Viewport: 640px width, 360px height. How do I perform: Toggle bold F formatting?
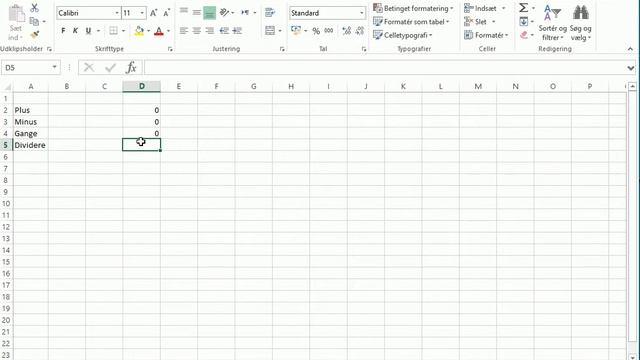pyautogui.click(x=63, y=31)
